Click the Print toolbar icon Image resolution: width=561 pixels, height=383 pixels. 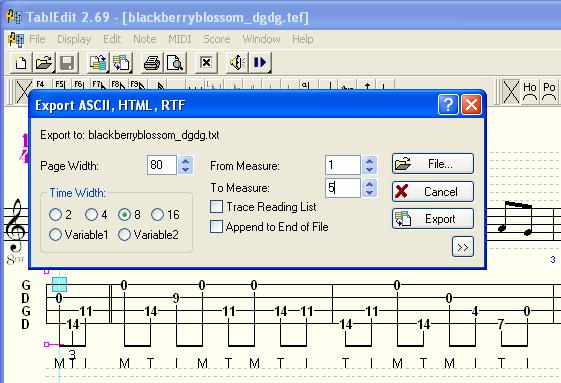click(x=152, y=63)
